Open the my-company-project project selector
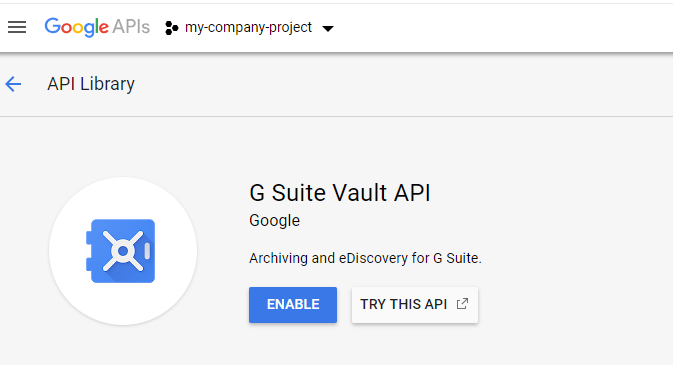 pos(249,27)
